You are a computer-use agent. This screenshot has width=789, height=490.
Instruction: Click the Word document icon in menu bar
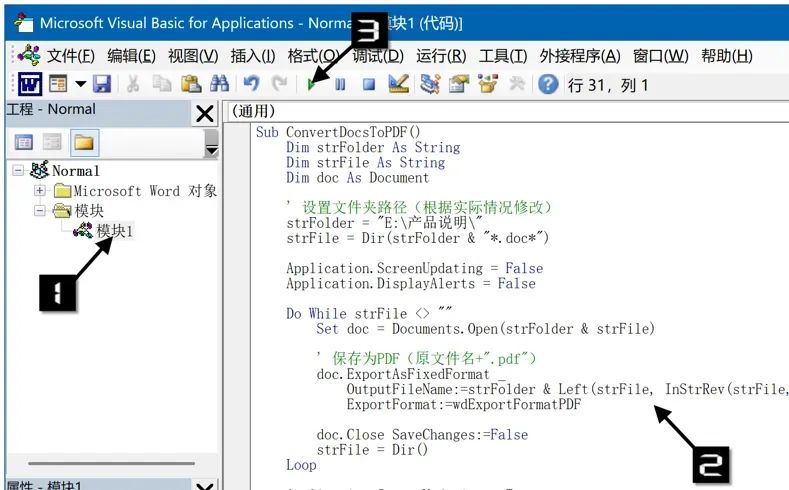point(29,55)
